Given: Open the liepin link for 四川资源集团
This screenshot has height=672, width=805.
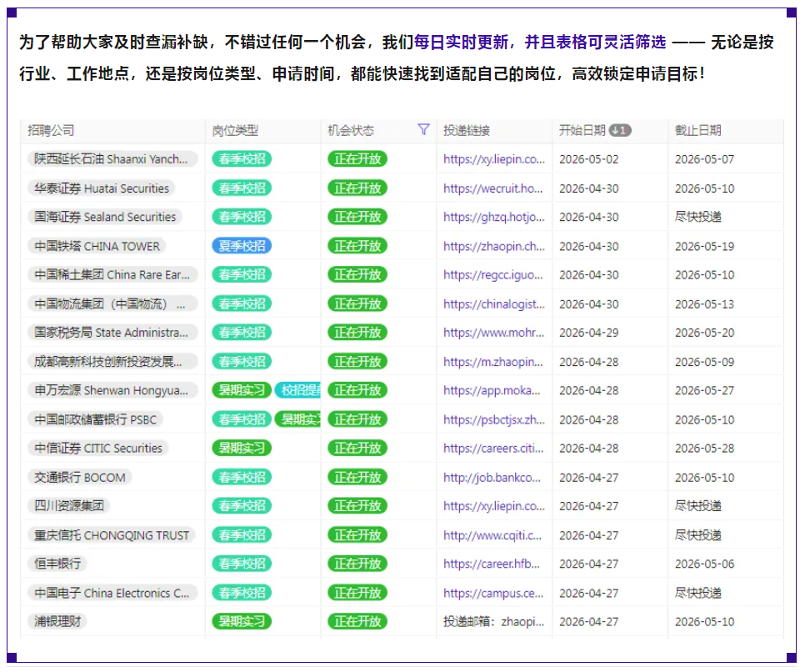Looking at the screenshot, I should [494, 506].
